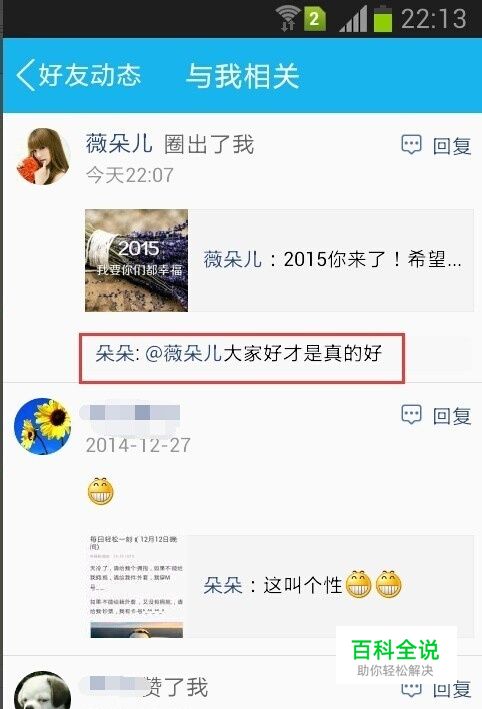Image resolution: width=482 pixels, height=709 pixels.
Task: View the 每日轻松一刻 article thumbnail
Action: [x=137, y=586]
